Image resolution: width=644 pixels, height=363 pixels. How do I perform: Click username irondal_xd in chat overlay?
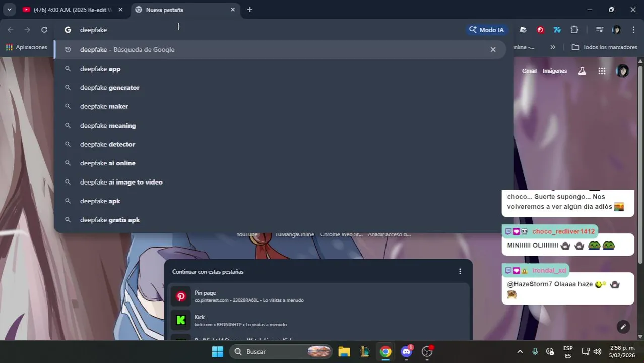549,270
